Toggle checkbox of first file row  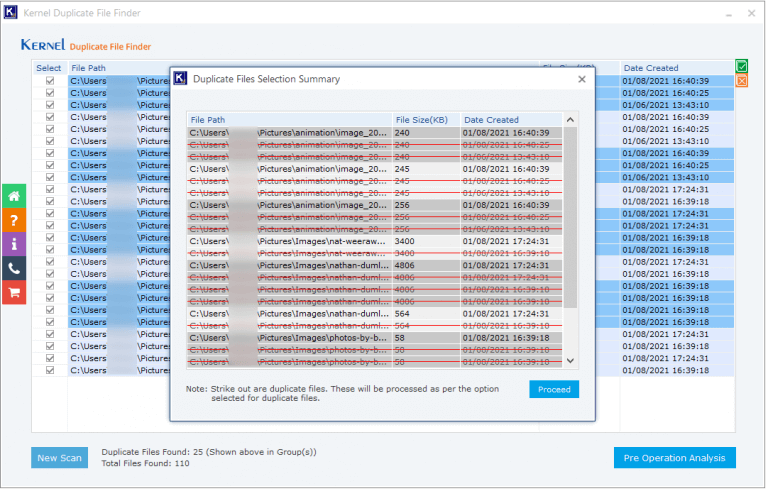[x=49, y=81]
